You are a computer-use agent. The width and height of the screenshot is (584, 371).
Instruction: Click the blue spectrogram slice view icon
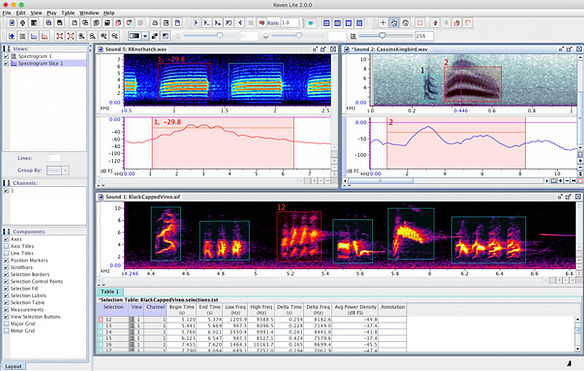[34, 36]
